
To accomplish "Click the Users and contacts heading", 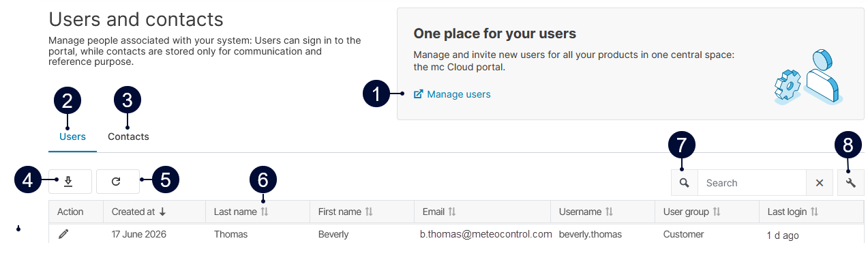I will [136, 19].
